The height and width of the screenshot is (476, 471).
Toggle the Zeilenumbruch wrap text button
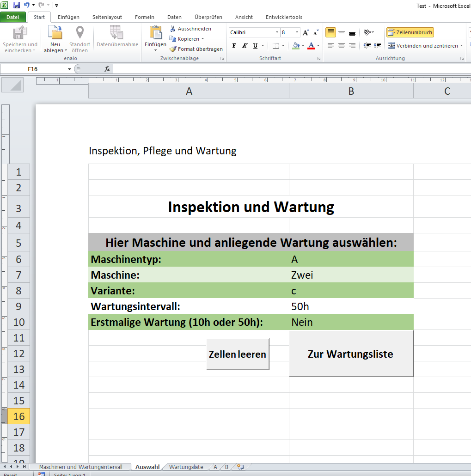410,32
